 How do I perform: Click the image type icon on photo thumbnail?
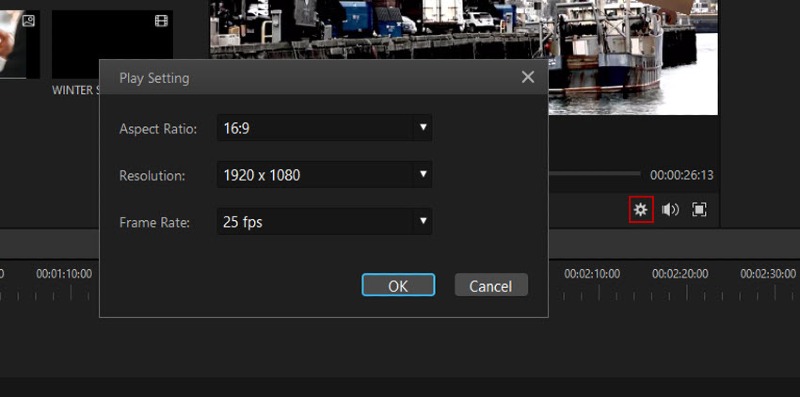click(29, 21)
